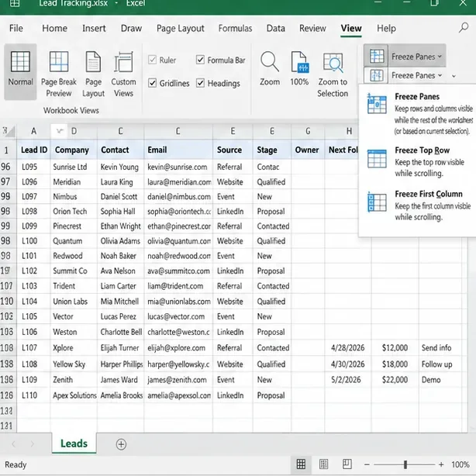Click the Owner header cell
476x476 pixels.
pyautogui.click(x=308, y=150)
